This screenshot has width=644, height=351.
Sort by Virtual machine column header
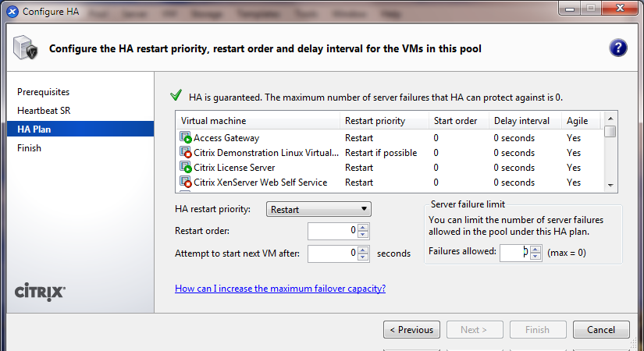pos(258,121)
